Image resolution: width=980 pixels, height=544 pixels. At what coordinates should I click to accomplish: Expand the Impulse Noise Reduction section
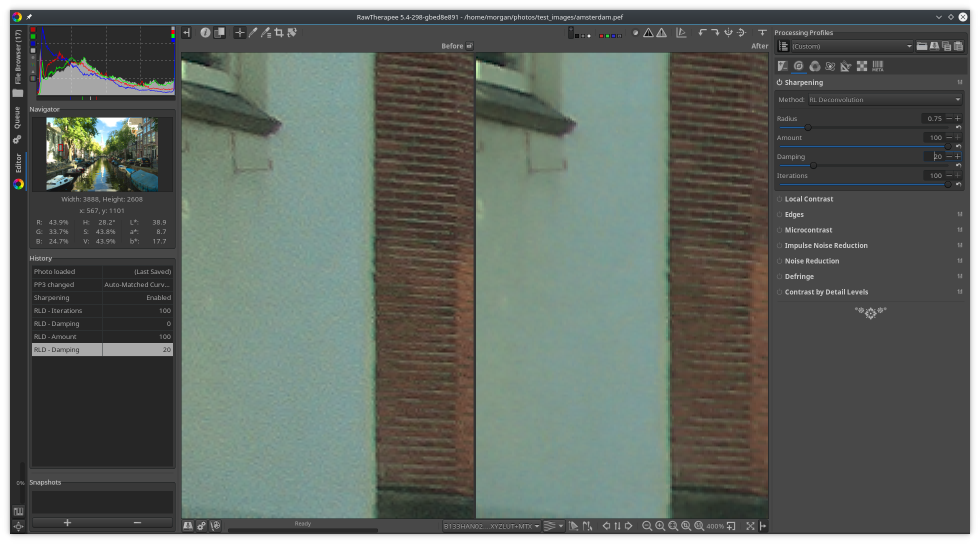825,245
